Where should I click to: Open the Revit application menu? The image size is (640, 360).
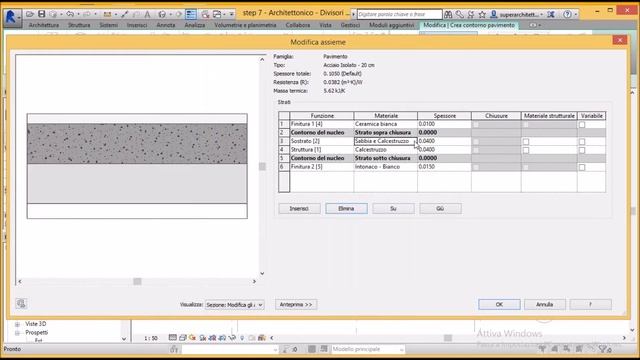tap(11, 17)
